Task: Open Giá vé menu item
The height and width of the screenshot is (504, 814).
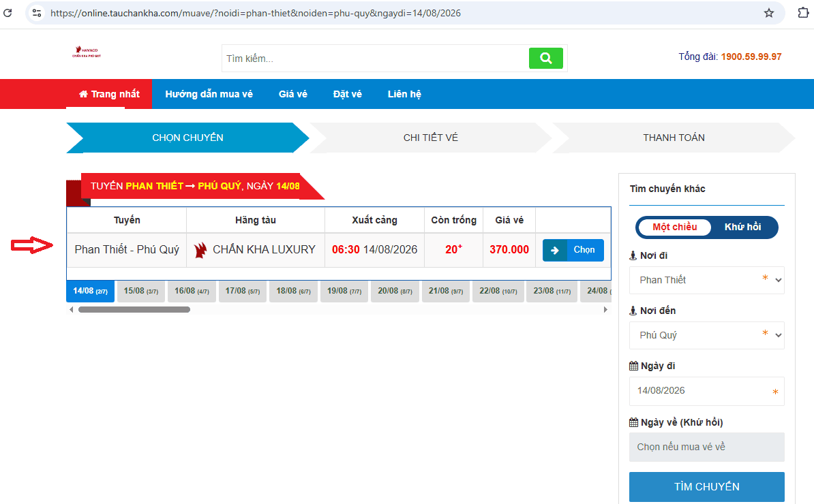Action: [x=292, y=94]
